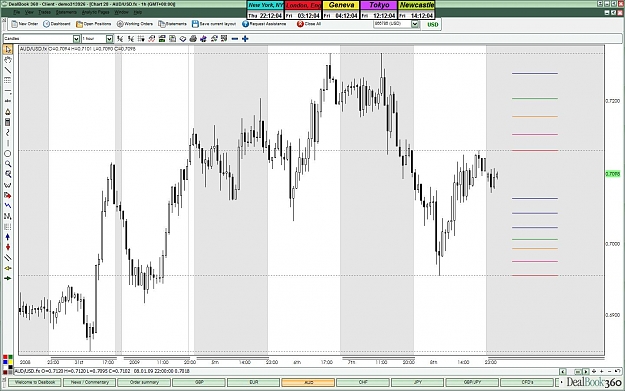Switch to the GBP tab
The image size is (625, 391).
199,382
